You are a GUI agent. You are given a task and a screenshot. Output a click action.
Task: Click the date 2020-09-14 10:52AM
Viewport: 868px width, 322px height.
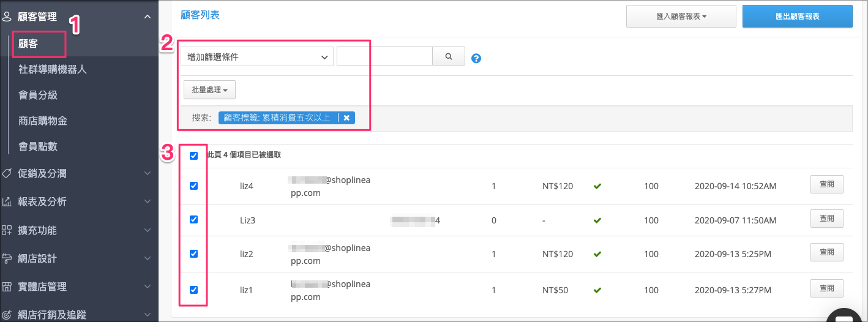tap(736, 186)
